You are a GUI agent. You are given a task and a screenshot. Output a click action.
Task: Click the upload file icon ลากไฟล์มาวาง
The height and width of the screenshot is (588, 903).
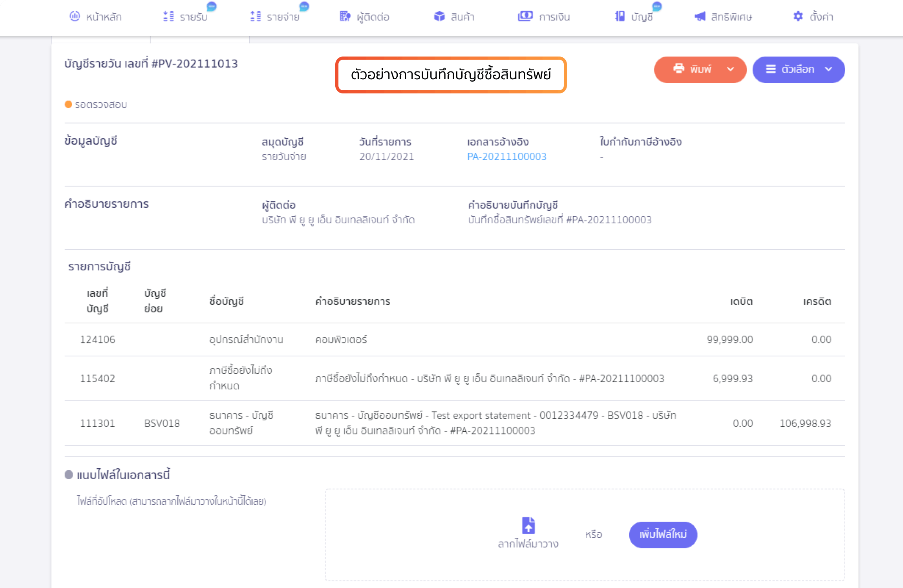point(528,526)
